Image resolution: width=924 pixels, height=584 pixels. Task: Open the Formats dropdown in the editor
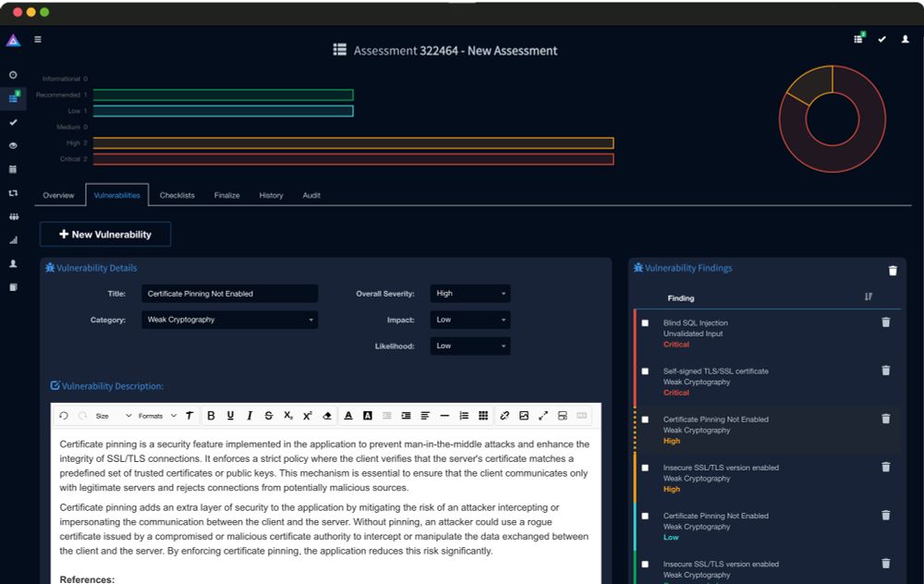click(x=157, y=416)
